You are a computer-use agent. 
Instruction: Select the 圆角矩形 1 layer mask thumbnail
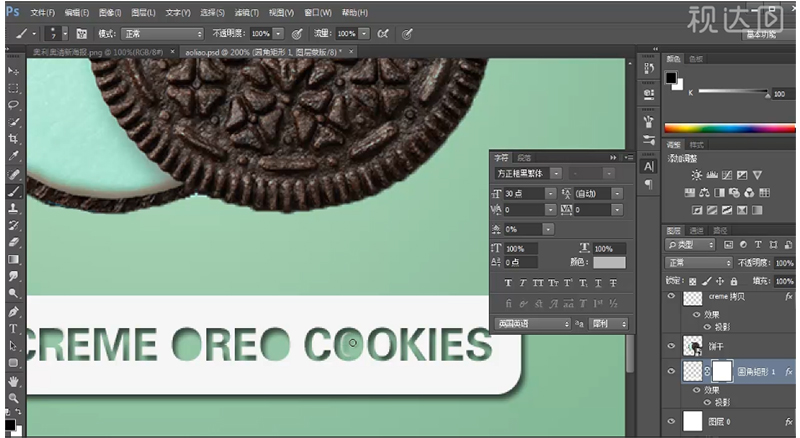click(722, 371)
